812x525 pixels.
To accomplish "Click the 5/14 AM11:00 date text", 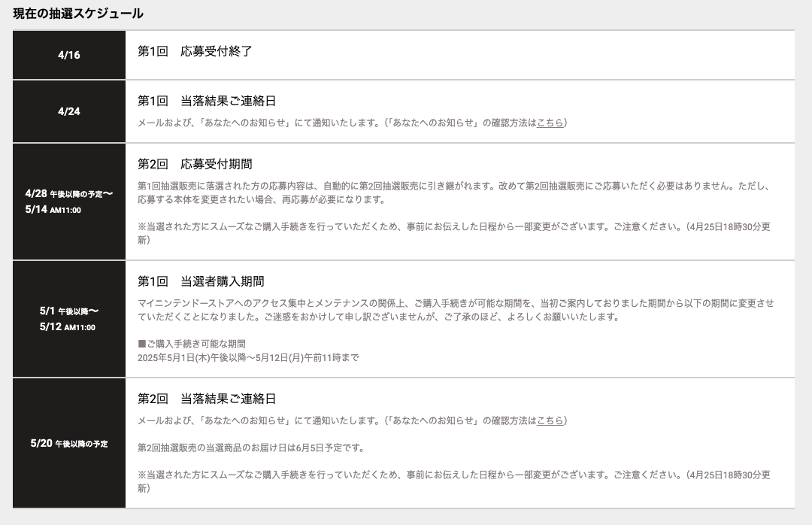I will click(x=53, y=209).
